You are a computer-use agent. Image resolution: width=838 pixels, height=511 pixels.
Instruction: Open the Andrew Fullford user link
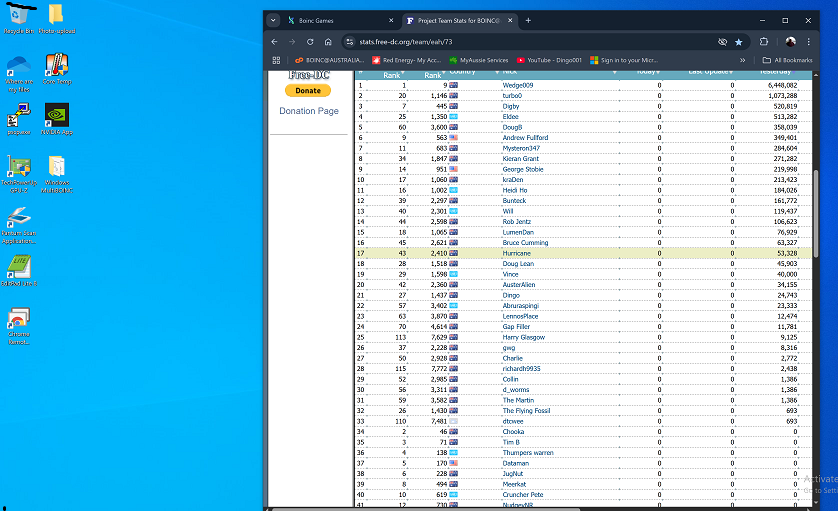click(525, 137)
